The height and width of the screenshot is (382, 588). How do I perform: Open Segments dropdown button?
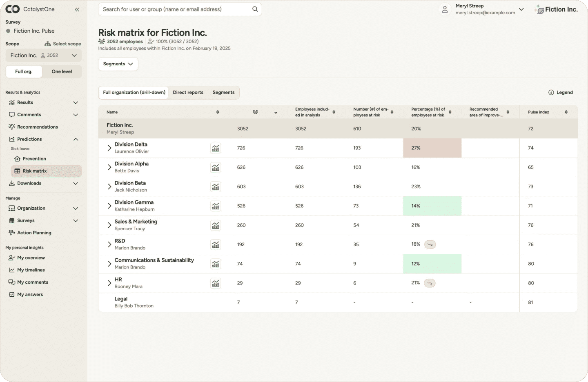pos(118,64)
